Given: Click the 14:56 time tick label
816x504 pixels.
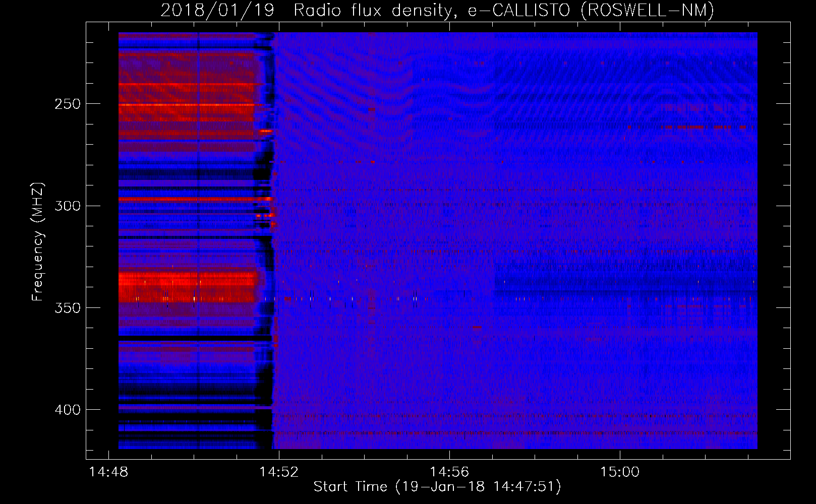Looking at the screenshot, I should click(449, 472).
